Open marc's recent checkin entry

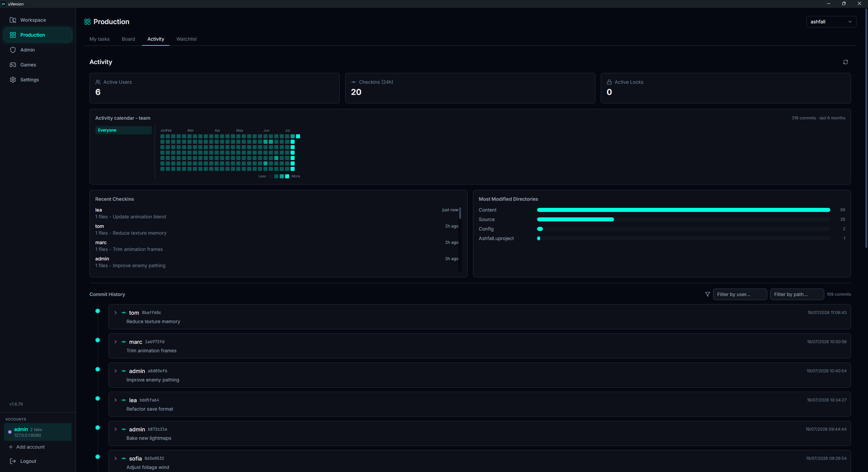coord(277,246)
